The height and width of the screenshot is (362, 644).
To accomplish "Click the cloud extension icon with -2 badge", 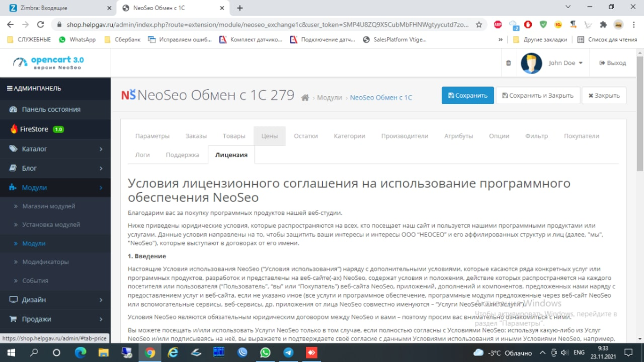I will [x=514, y=25].
